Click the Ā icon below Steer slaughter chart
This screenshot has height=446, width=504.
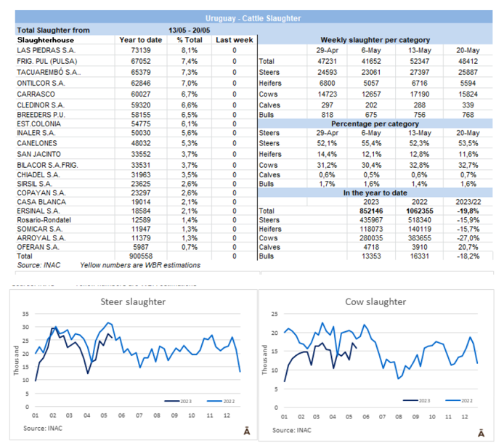[x=246, y=431]
